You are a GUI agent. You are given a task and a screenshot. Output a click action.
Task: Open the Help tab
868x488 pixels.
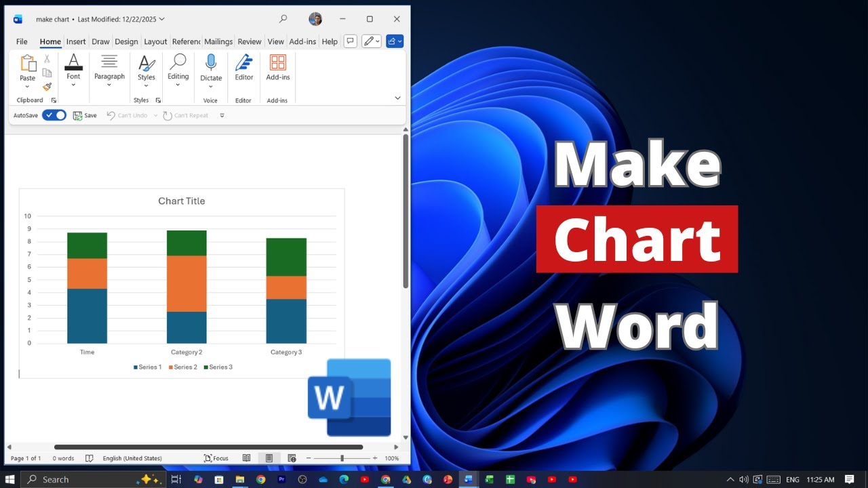(330, 41)
